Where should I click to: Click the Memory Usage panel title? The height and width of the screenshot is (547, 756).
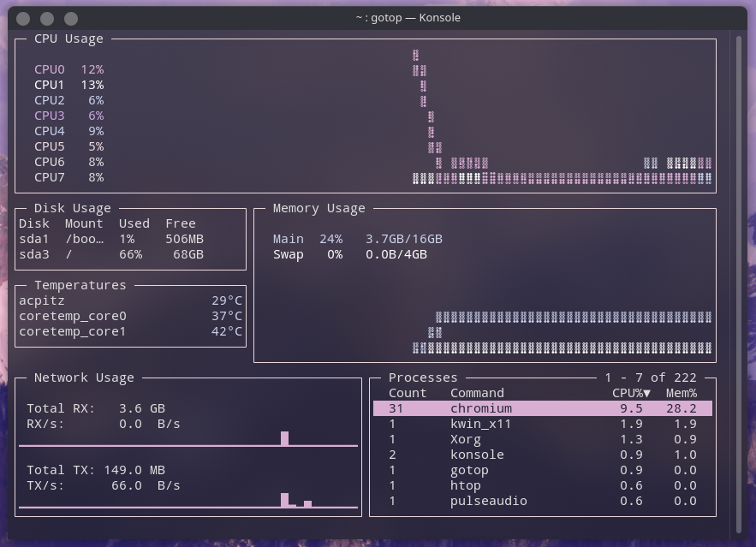pos(318,208)
